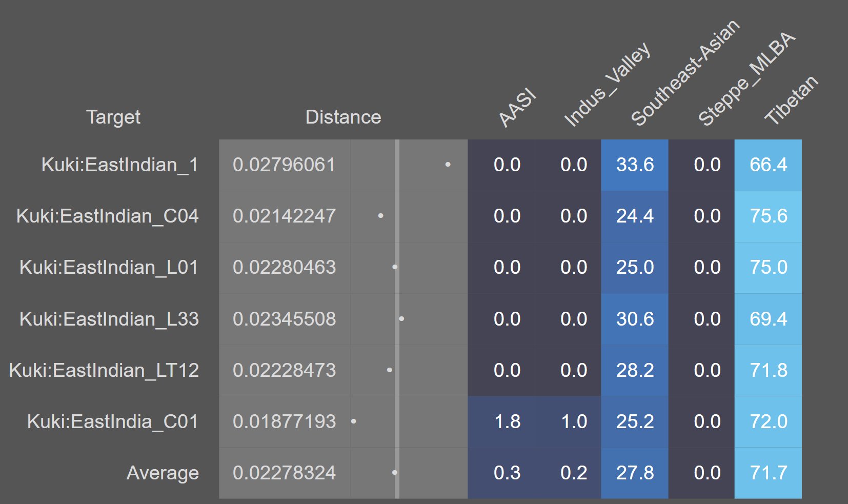848x504 pixels.
Task: Click average Tibetan cell showing 71.7
Action: [768, 473]
